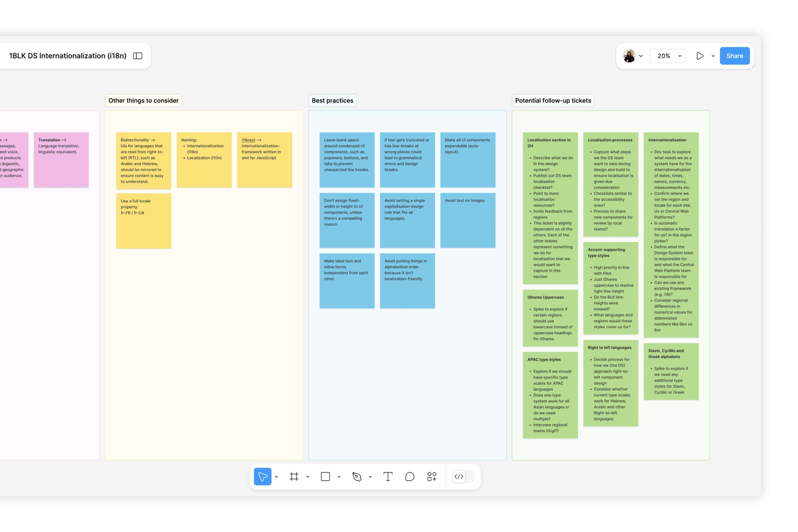Select the 'Leave blank space' blue sticky

pos(347,160)
